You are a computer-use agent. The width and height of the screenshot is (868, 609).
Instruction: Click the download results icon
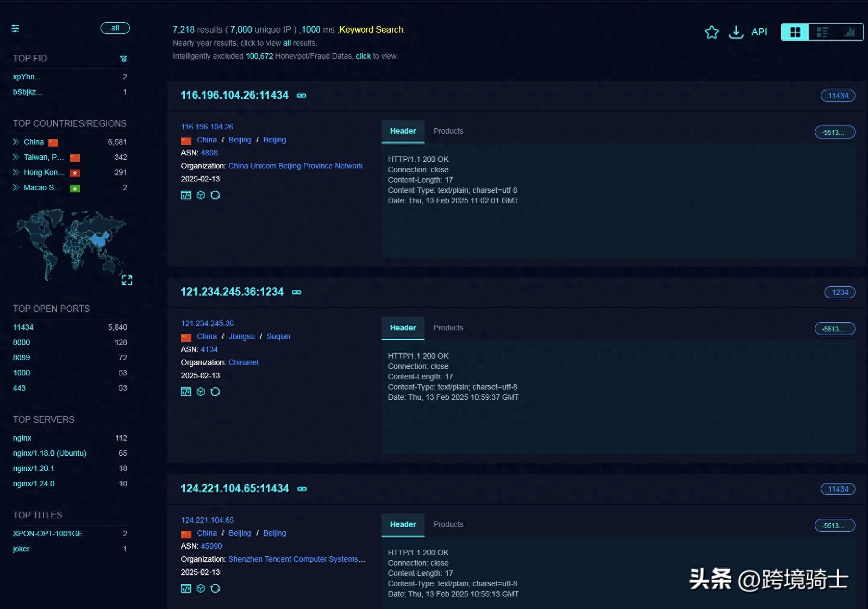pyautogui.click(x=736, y=33)
